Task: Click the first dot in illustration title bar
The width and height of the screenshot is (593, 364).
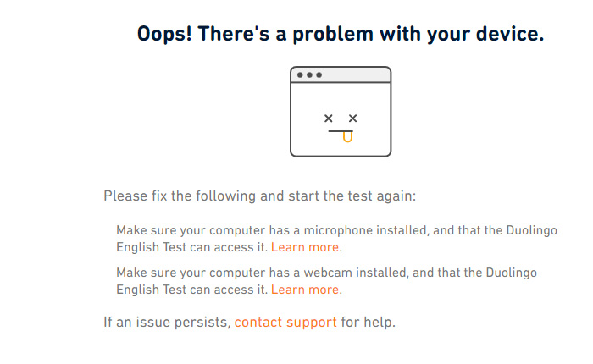Action: 300,74
